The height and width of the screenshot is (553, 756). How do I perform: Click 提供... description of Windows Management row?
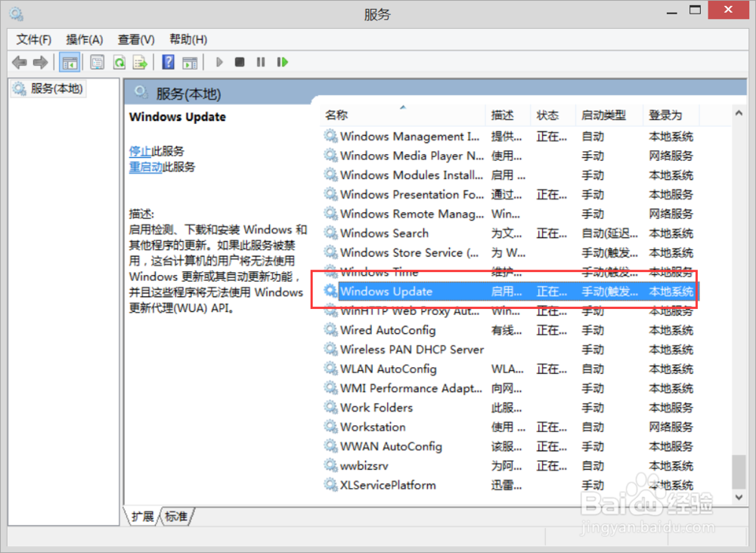[507, 137]
